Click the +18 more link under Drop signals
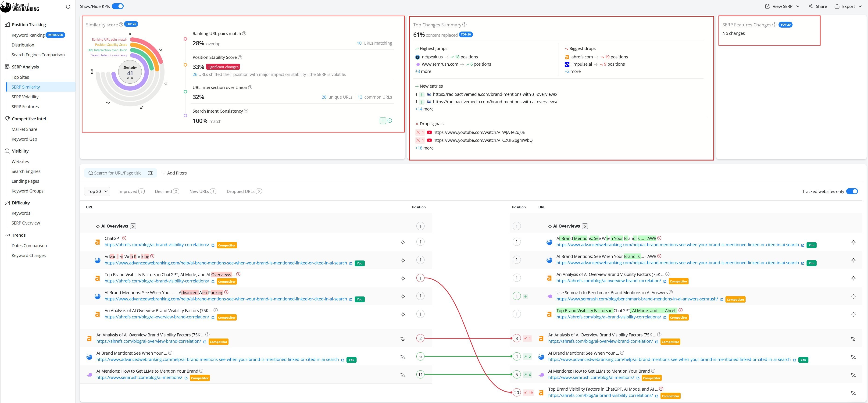The image size is (868, 403). [424, 148]
